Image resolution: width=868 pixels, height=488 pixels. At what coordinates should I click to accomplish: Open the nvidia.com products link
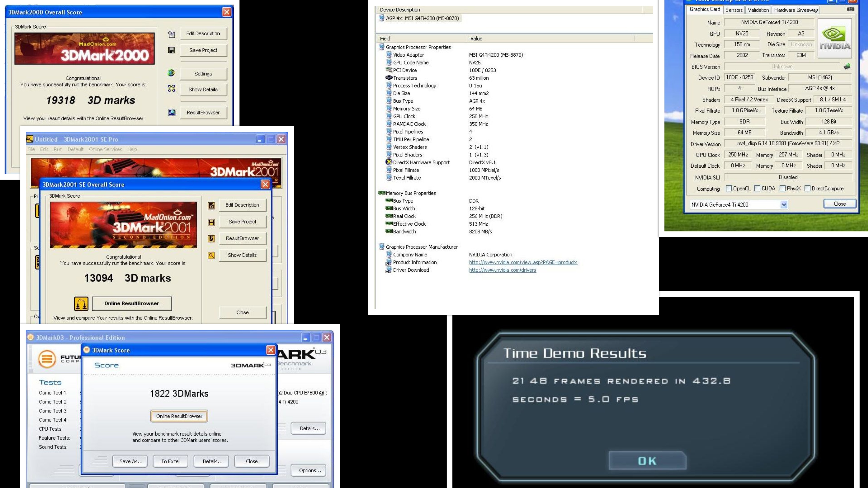point(523,262)
